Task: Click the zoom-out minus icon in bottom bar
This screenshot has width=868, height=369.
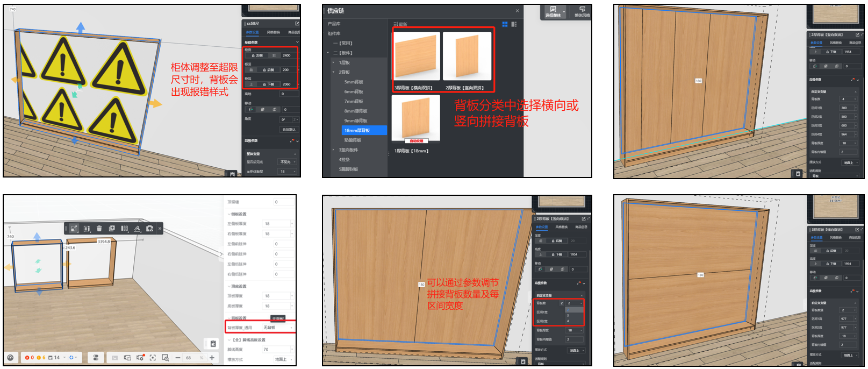Action: coord(177,358)
